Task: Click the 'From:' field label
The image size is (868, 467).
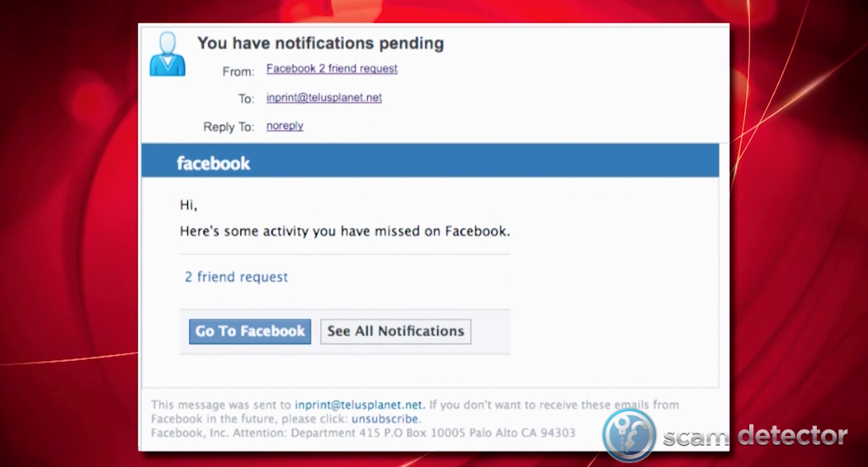Action: [238, 72]
